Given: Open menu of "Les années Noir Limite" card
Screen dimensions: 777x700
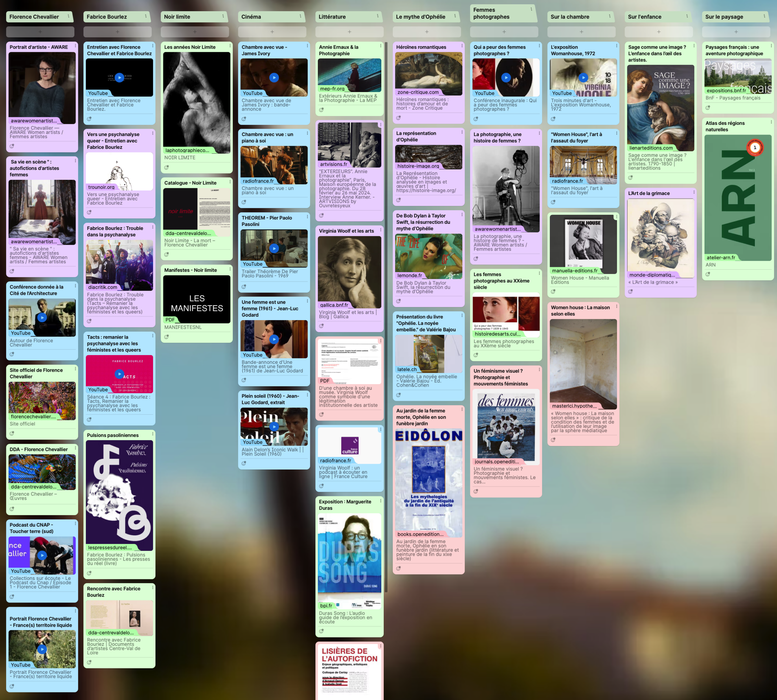Looking at the screenshot, I should click(x=230, y=46).
